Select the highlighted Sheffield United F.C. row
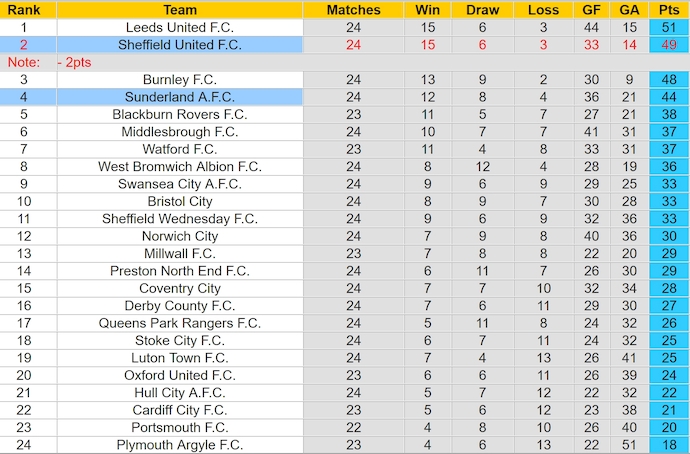690x454 pixels. pyautogui.click(x=345, y=45)
